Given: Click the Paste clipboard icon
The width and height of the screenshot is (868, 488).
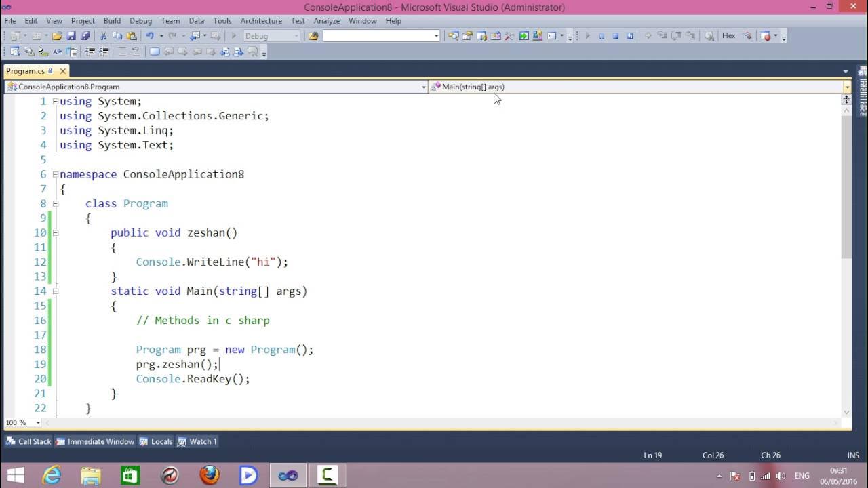Looking at the screenshot, I should point(132,36).
